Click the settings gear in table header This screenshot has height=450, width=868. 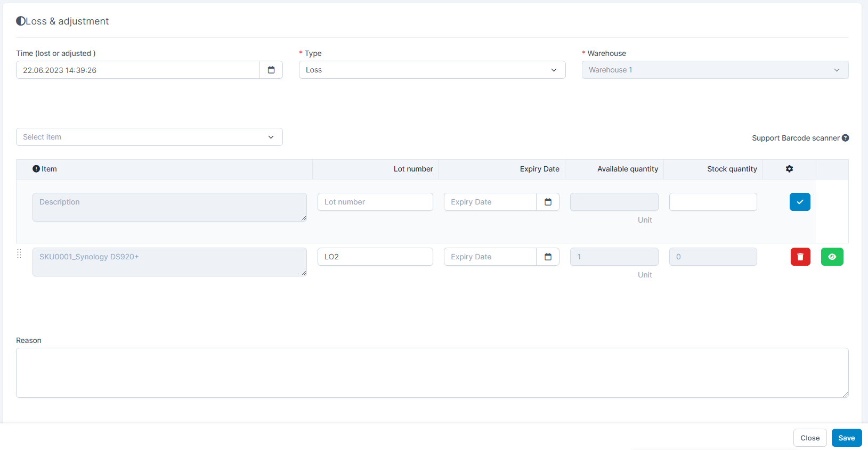click(x=789, y=169)
